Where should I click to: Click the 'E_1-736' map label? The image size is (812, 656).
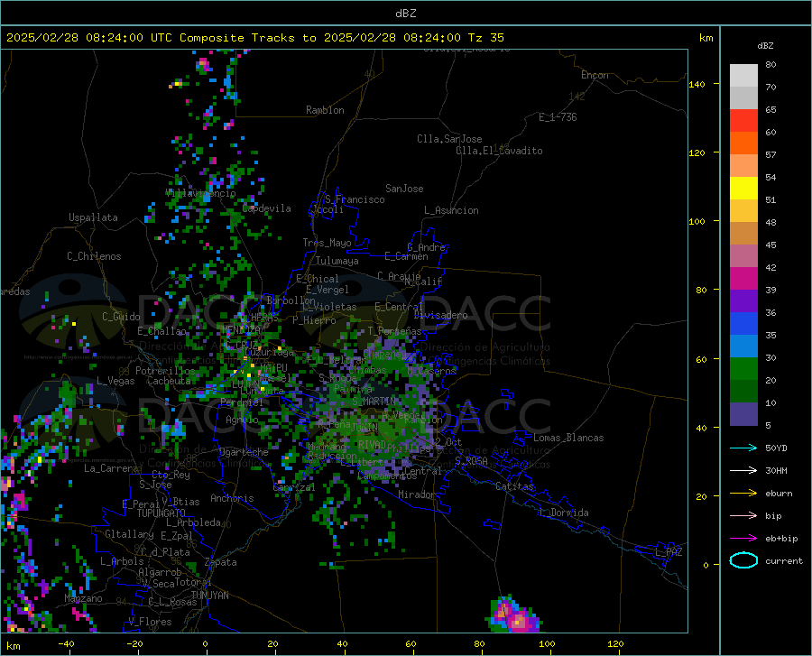pyautogui.click(x=558, y=117)
